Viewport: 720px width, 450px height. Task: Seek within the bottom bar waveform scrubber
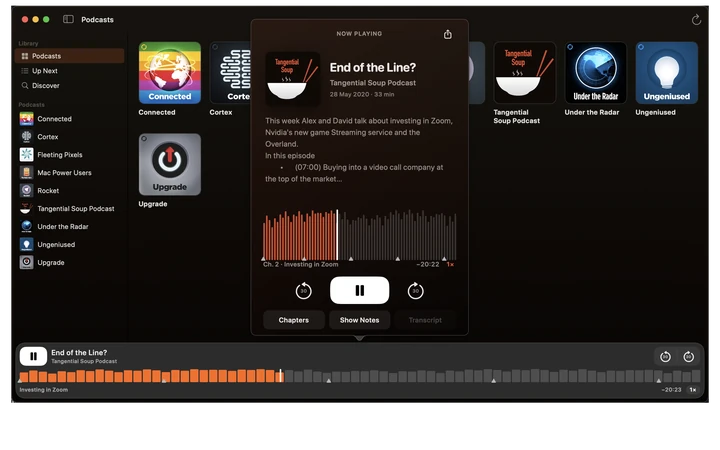[360, 376]
